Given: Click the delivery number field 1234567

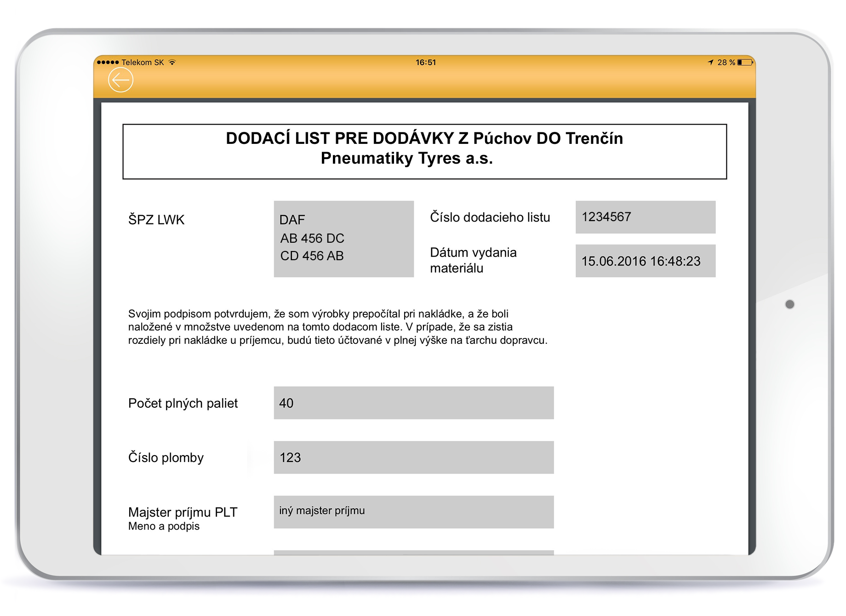Looking at the screenshot, I should click(x=646, y=217).
